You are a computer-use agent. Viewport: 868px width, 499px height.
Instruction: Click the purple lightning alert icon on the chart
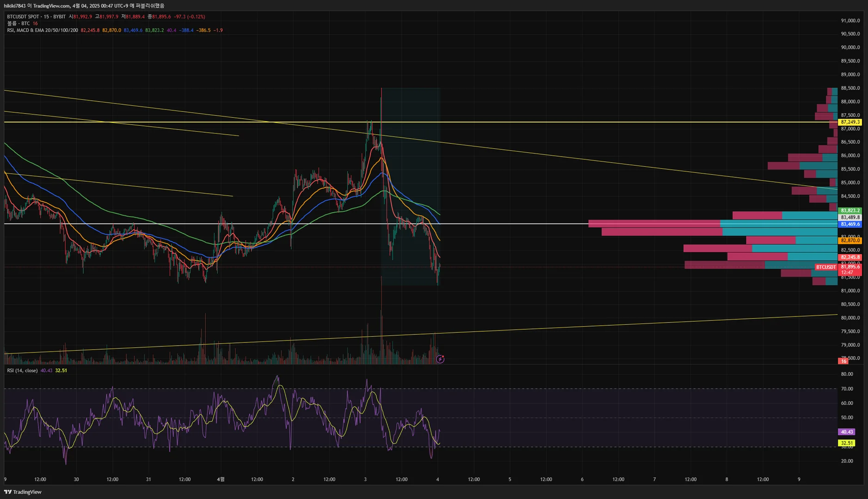[440, 359]
